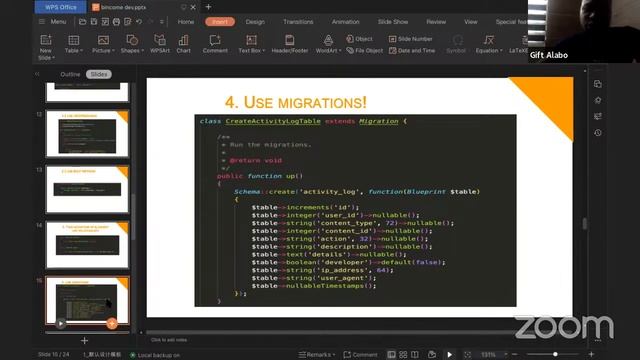Select slide 13 thumbnail
The width and height of the screenshot is (640, 360).
tap(87, 189)
